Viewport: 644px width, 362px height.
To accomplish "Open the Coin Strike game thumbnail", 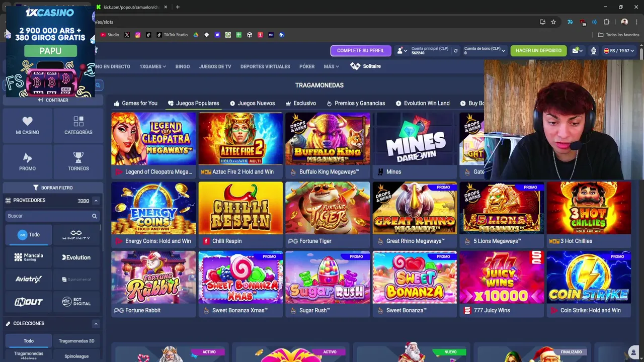I will click(589, 278).
